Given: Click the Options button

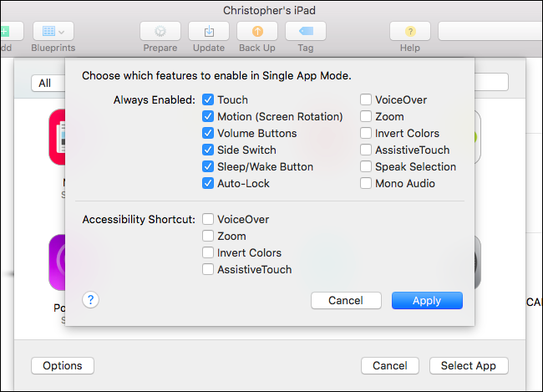Looking at the screenshot, I should pos(63,365).
